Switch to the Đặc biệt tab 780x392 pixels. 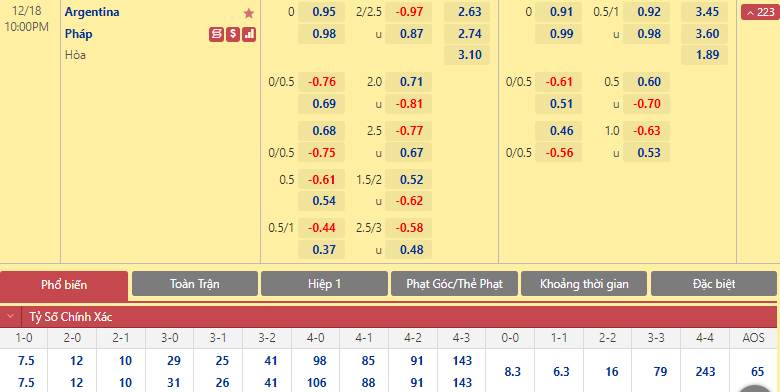[714, 284]
